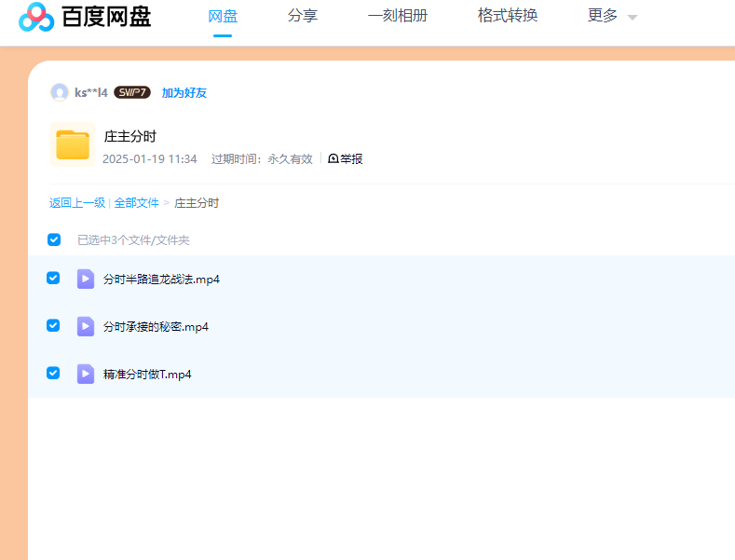Open the 更多 menu label

point(603,16)
